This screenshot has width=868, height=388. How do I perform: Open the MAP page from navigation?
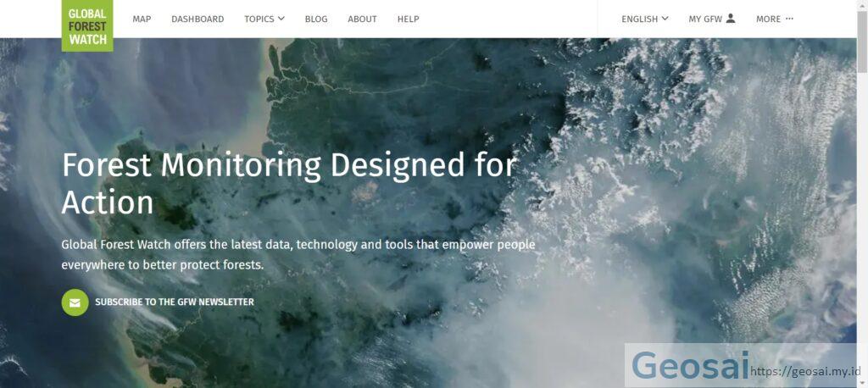[x=142, y=19]
